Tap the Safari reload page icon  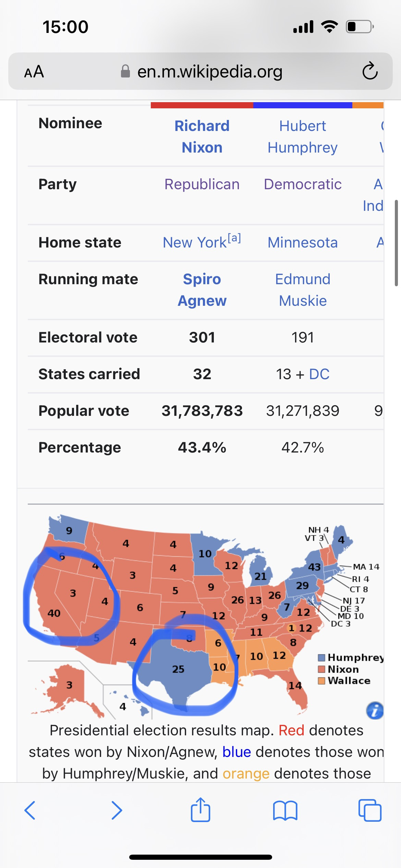(x=370, y=71)
